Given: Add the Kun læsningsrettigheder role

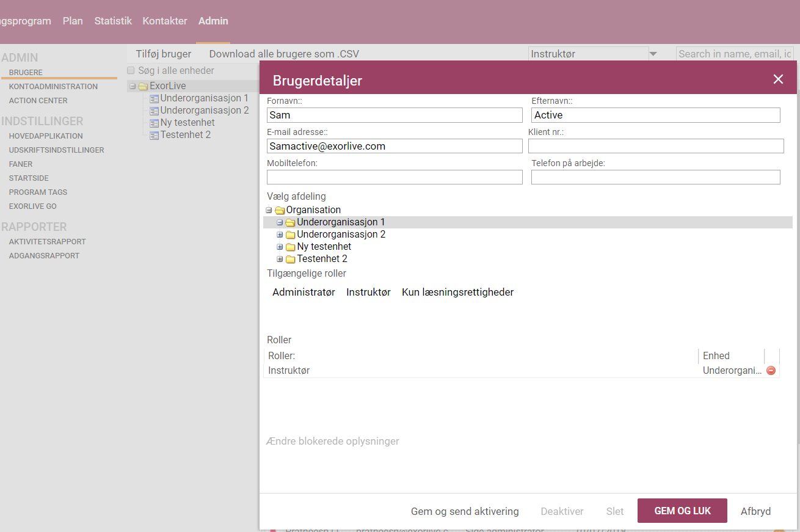Looking at the screenshot, I should 457,292.
